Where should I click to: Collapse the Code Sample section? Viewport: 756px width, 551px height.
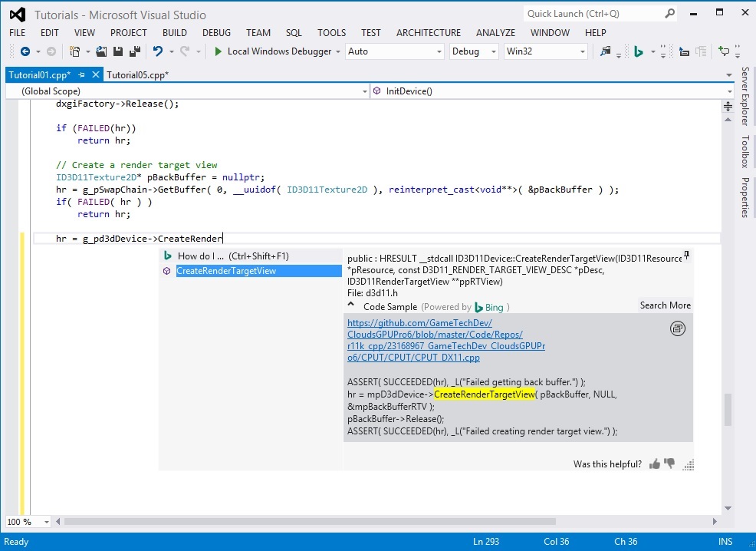click(351, 305)
